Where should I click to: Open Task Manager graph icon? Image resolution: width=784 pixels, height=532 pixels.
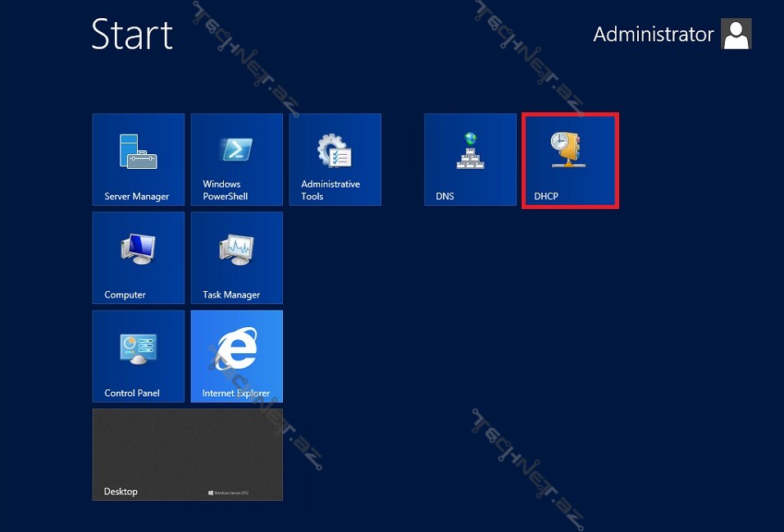point(236,250)
